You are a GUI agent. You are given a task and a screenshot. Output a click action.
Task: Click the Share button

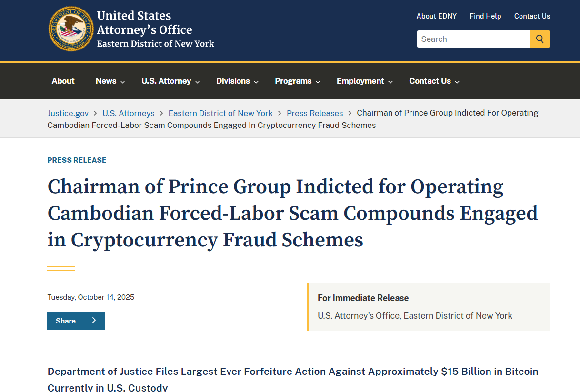(x=66, y=321)
